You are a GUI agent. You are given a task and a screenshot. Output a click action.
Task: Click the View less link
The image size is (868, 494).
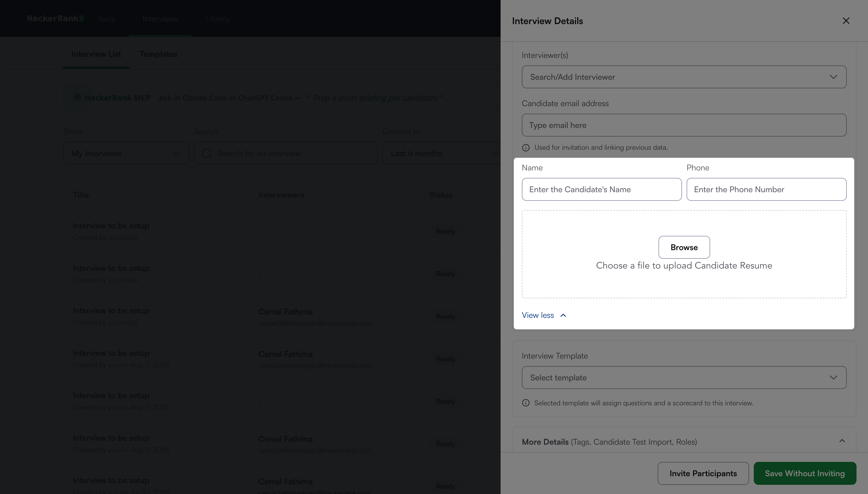[538, 315]
